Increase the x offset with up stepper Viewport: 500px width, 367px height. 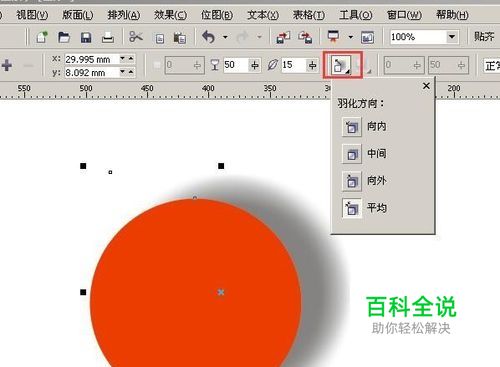(x=131, y=59)
